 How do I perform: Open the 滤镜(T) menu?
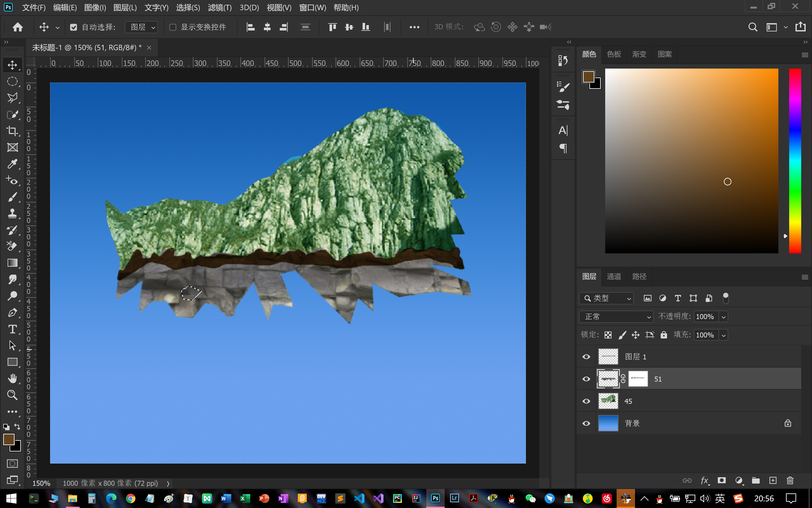point(219,7)
